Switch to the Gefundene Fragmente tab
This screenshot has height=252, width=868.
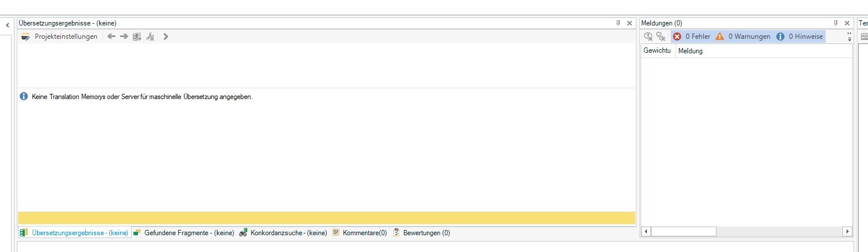coord(183,233)
